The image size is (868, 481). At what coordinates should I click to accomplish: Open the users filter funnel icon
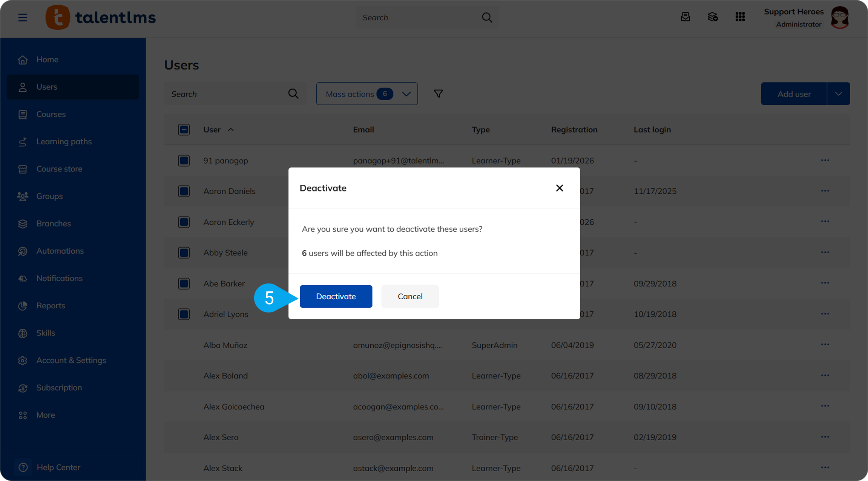pos(438,94)
